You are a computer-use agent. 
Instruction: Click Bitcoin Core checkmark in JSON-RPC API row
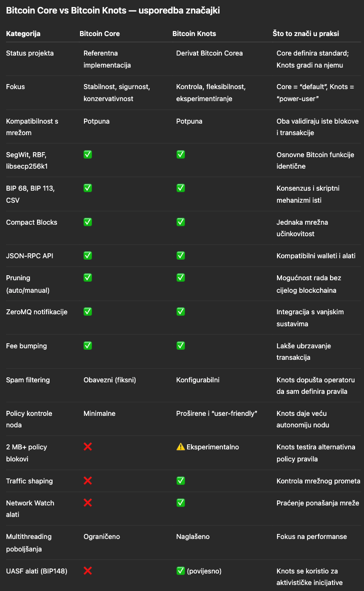pyautogui.click(x=87, y=256)
